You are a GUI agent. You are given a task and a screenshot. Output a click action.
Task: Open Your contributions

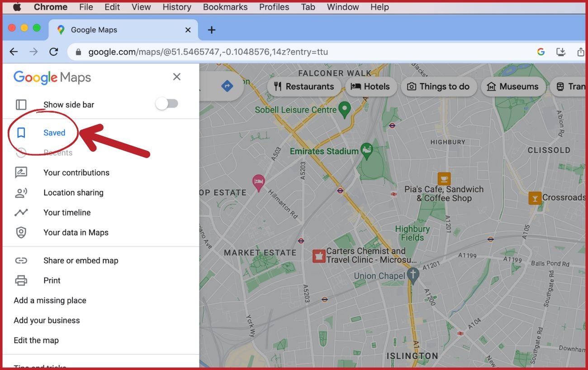point(76,173)
